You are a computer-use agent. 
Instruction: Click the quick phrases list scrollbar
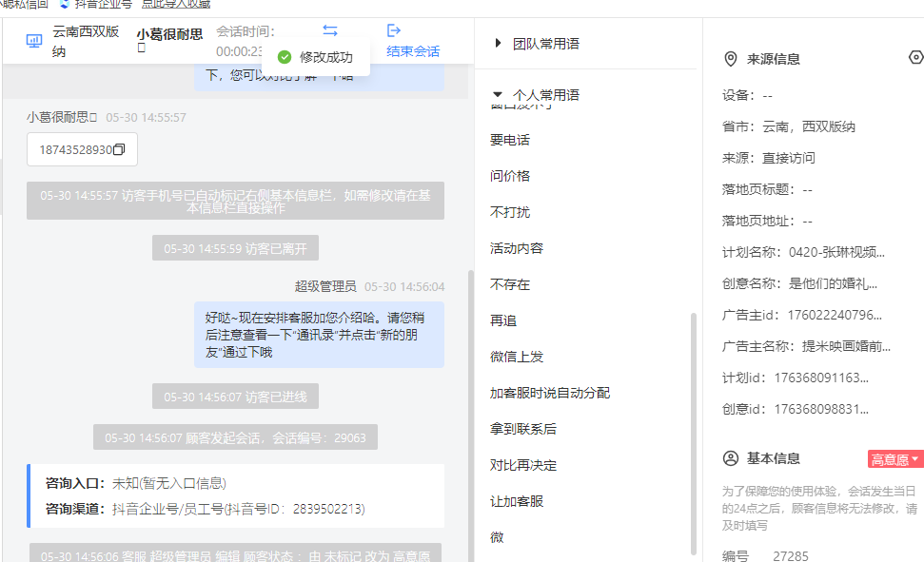[694, 433]
